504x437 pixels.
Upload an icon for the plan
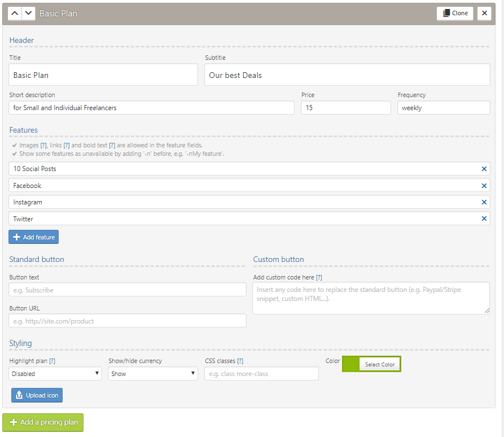(37, 395)
